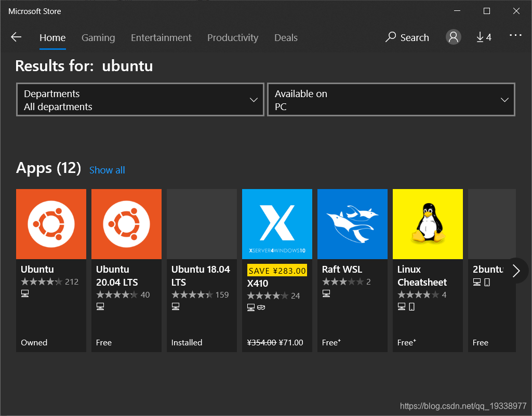The image size is (532, 416).
Task: Open the Ubuntu 18.04 LTS listing
Action: click(202, 224)
